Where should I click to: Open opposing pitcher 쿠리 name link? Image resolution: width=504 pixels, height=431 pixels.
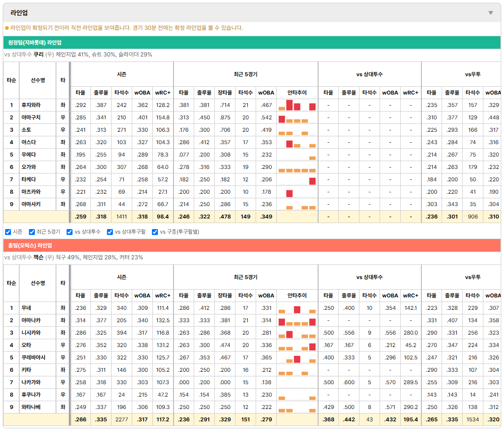[38, 55]
